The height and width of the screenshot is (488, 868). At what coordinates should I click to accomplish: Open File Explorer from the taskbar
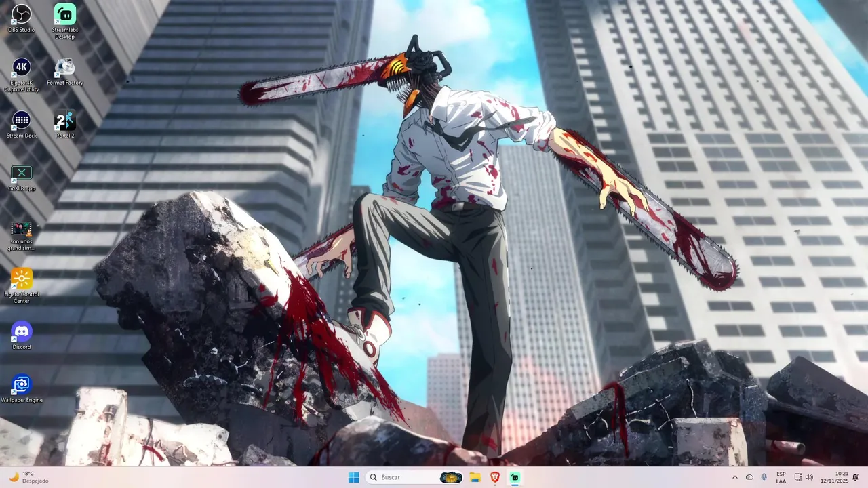click(x=475, y=477)
